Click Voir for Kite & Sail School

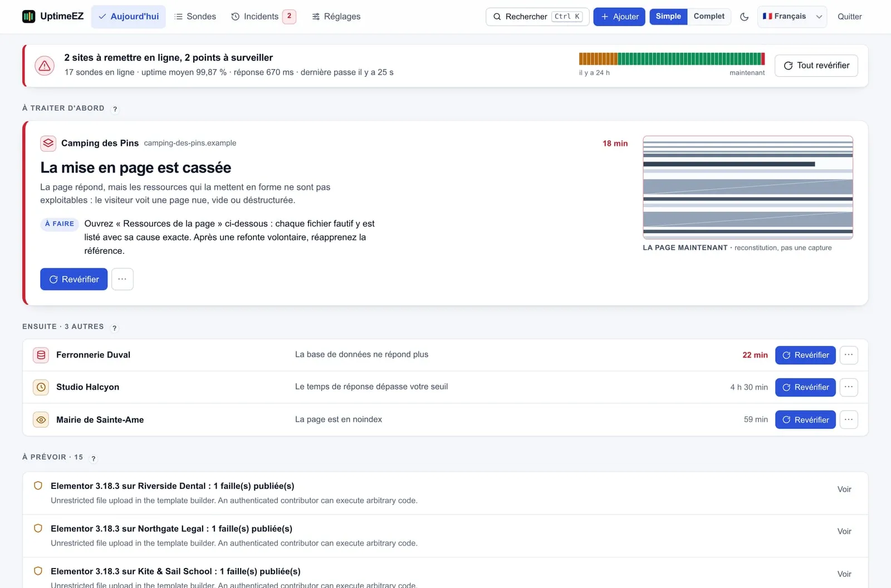click(x=844, y=574)
